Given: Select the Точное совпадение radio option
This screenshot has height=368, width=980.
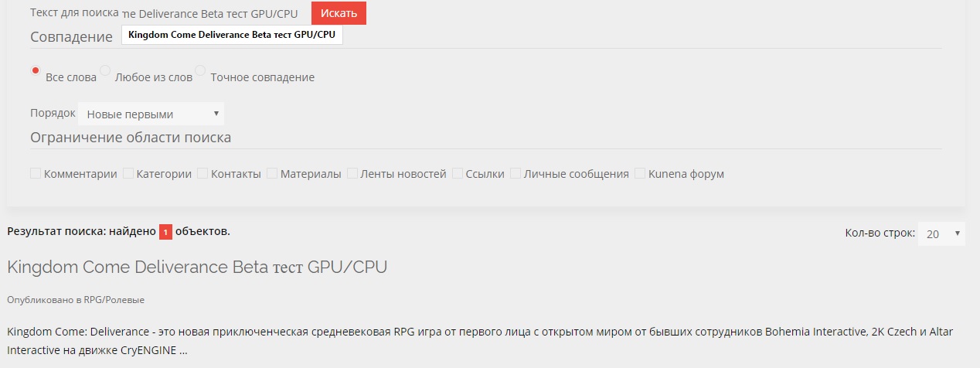Looking at the screenshot, I should click(x=200, y=70).
